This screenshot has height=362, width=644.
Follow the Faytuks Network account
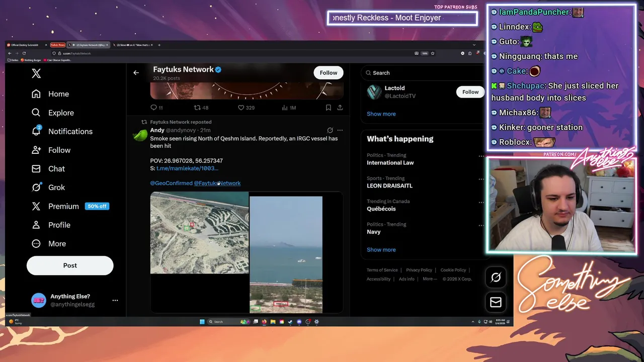point(329,73)
